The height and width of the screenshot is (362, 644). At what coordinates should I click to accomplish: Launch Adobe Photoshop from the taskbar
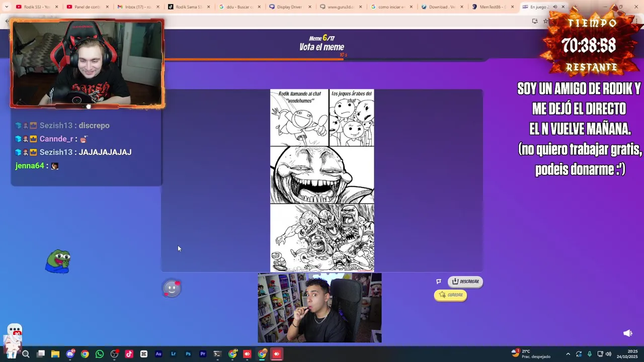[188, 354]
